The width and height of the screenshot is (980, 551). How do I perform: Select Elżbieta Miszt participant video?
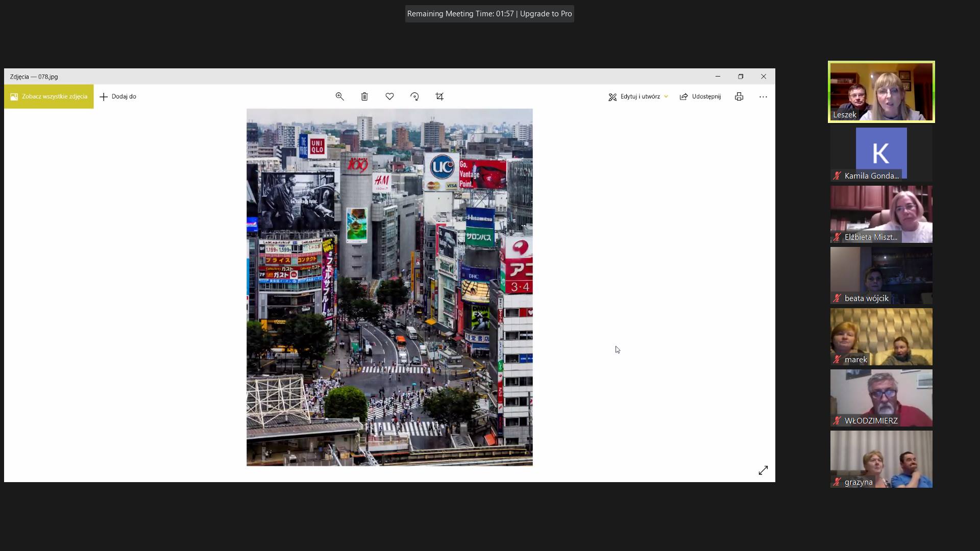coord(881,214)
